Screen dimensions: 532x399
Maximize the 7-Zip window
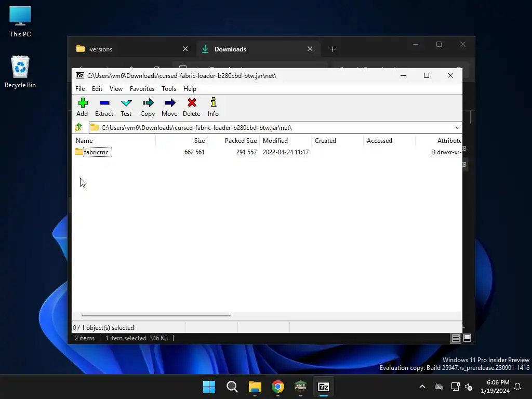(427, 75)
